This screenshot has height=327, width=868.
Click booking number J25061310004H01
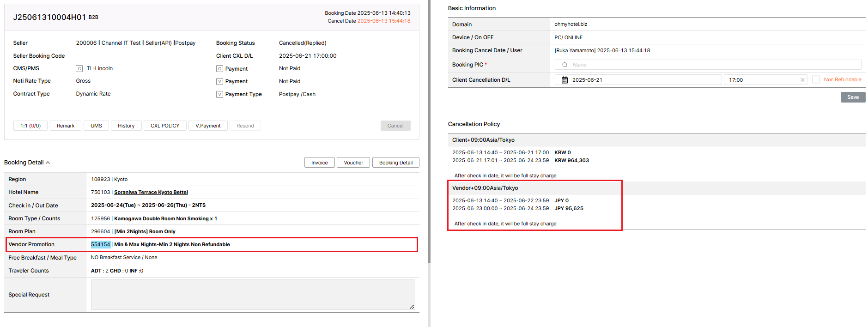tap(49, 17)
